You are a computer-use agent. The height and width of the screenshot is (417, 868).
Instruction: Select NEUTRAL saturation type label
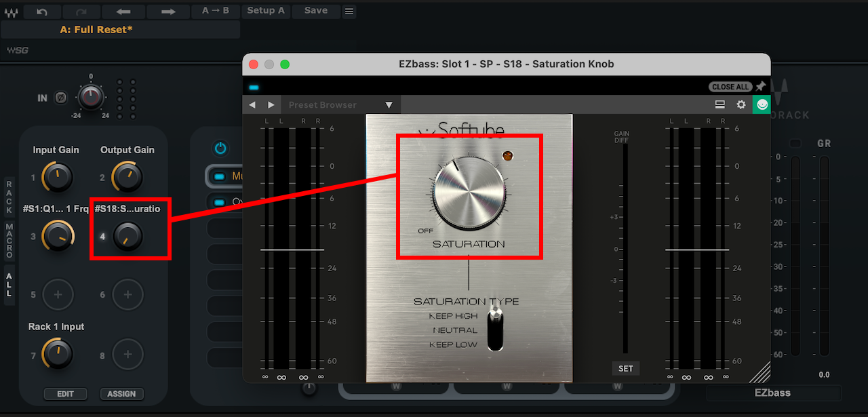[455, 330]
